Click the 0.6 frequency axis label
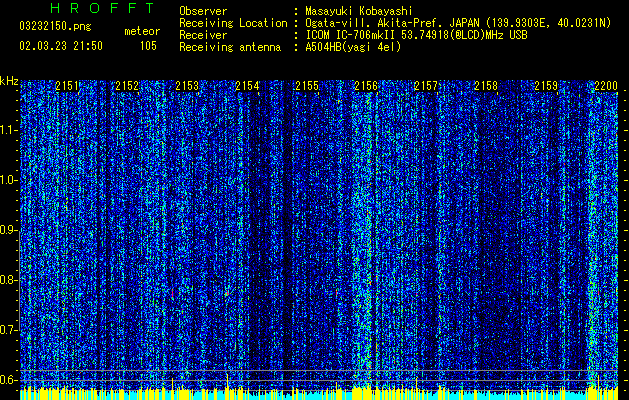Viewport: 629px width, 400px height. point(9,380)
